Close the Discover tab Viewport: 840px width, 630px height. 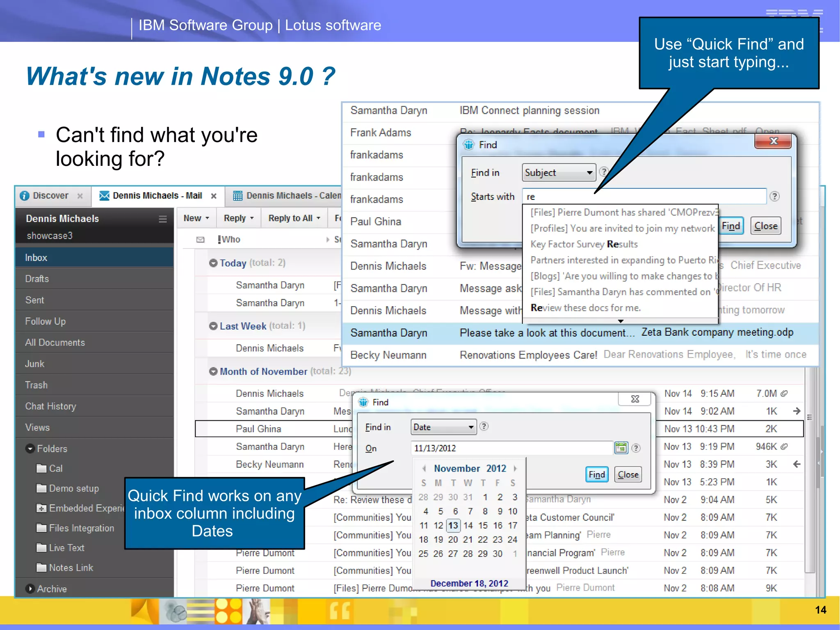click(80, 196)
